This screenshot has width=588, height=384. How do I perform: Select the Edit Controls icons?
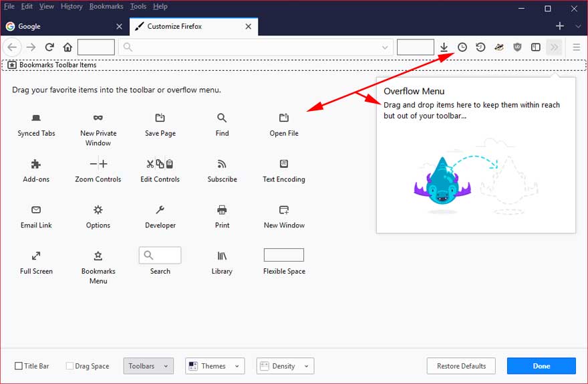[160, 164]
